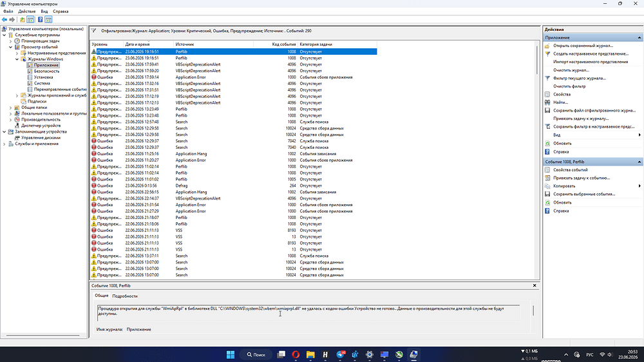Switch to the Подробности tab
This screenshot has width=644, height=362.
click(x=125, y=296)
